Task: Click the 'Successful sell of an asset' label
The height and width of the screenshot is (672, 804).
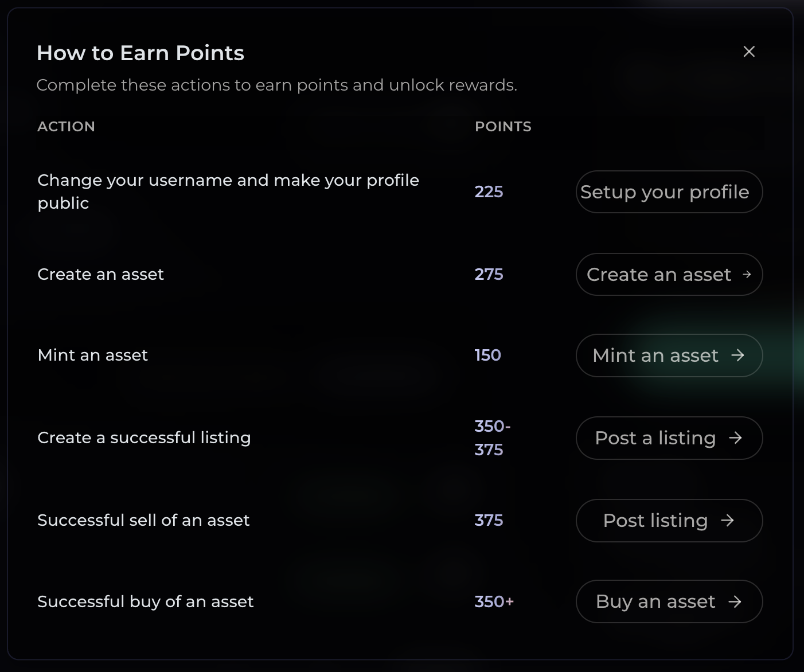Action: point(143,521)
